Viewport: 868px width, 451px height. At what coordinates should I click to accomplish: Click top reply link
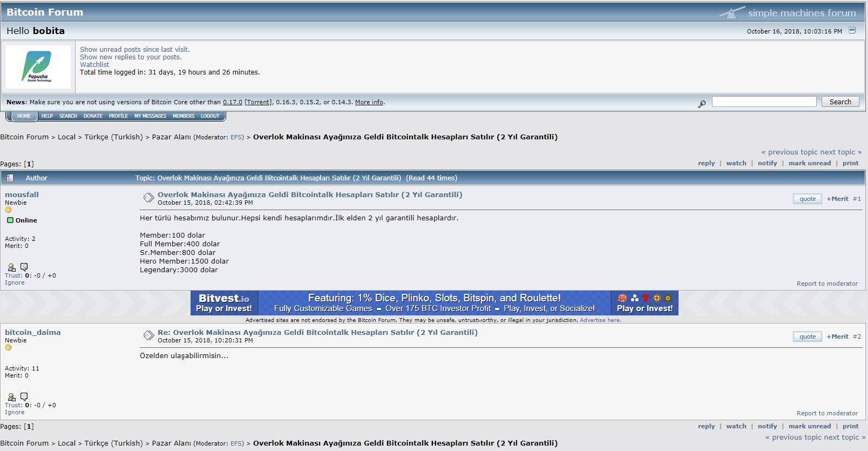point(706,163)
